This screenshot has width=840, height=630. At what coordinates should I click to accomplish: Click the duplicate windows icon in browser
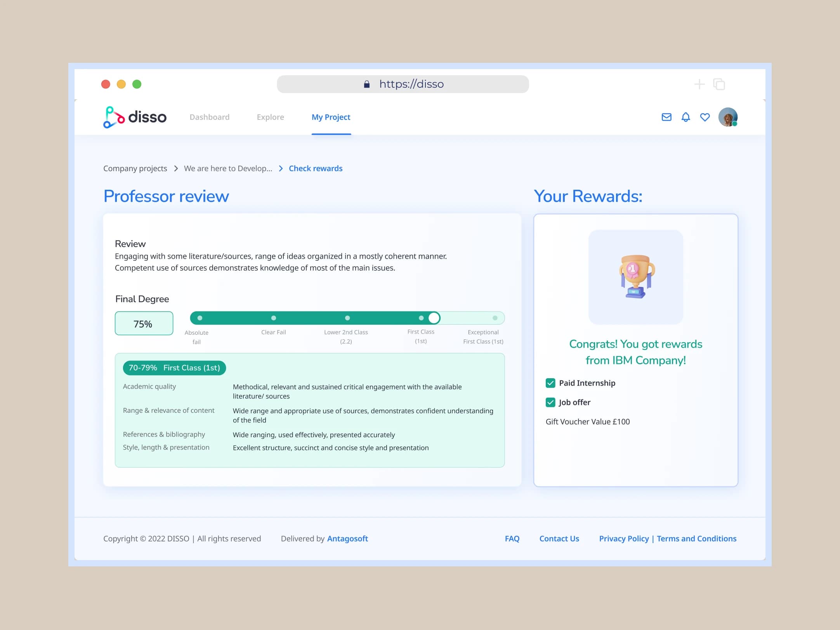[x=719, y=84]
